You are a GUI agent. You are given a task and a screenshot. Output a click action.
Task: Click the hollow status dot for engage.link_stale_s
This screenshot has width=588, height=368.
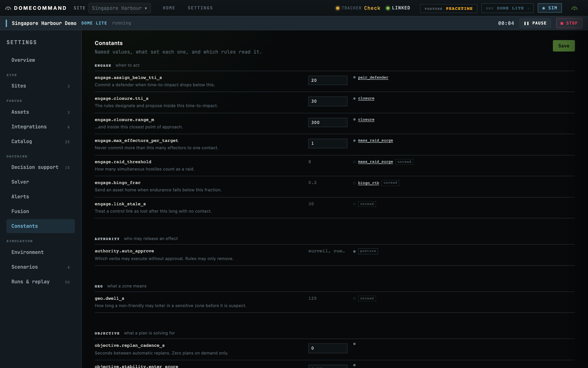click(x=354, y=204)
